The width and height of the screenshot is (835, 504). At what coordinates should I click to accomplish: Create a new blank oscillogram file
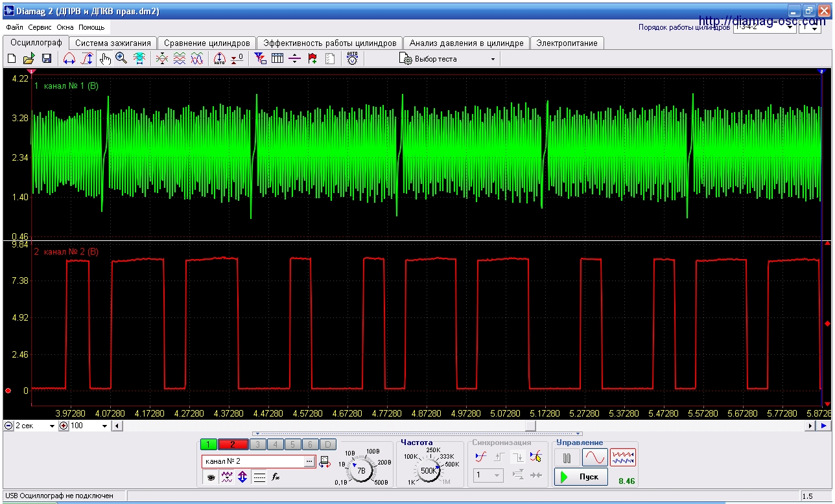tap(12, 59)
